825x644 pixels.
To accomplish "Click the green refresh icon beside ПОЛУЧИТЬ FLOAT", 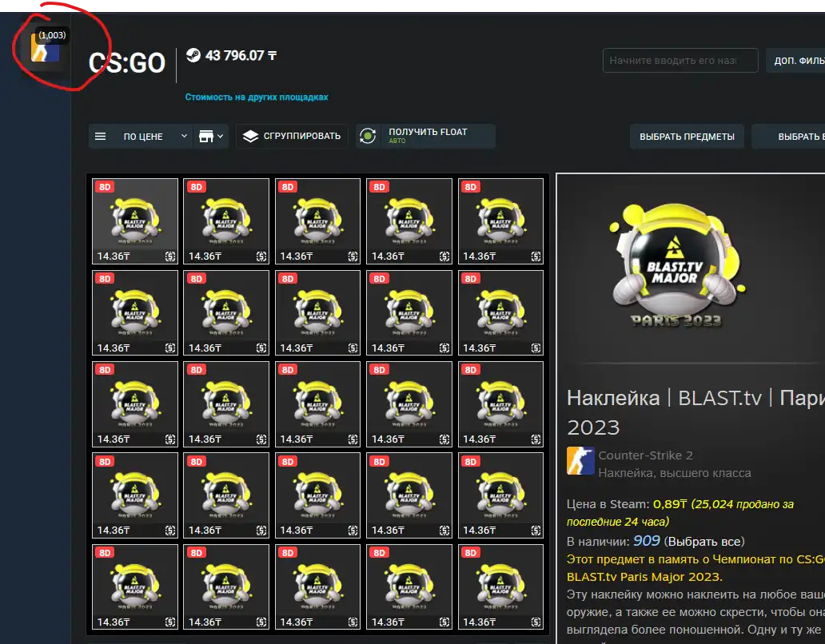I will (368, 136).
